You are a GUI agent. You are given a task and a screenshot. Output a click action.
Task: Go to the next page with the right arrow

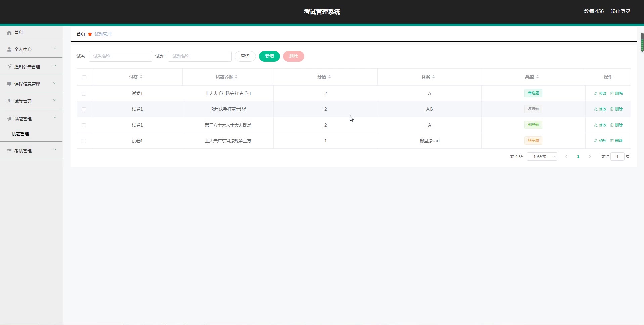[x=590, y=156]
